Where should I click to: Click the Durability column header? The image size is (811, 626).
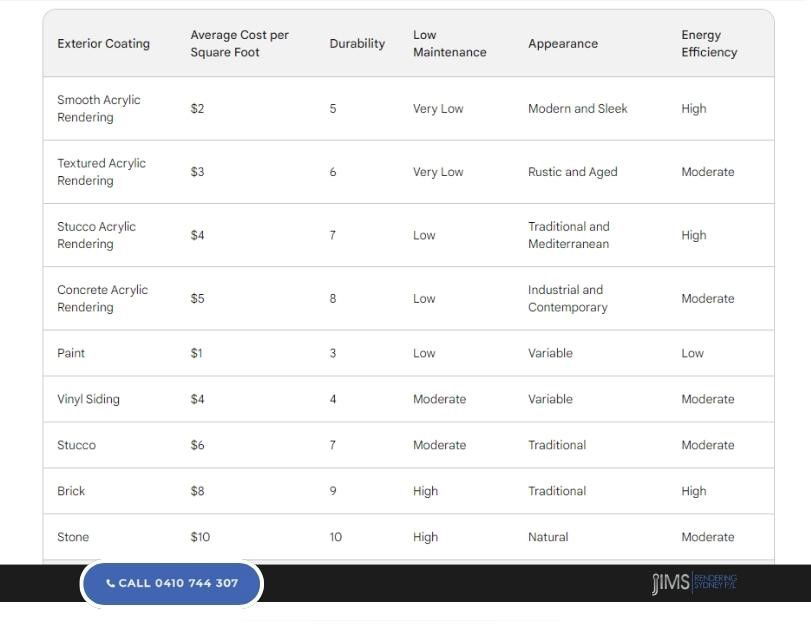357,43
